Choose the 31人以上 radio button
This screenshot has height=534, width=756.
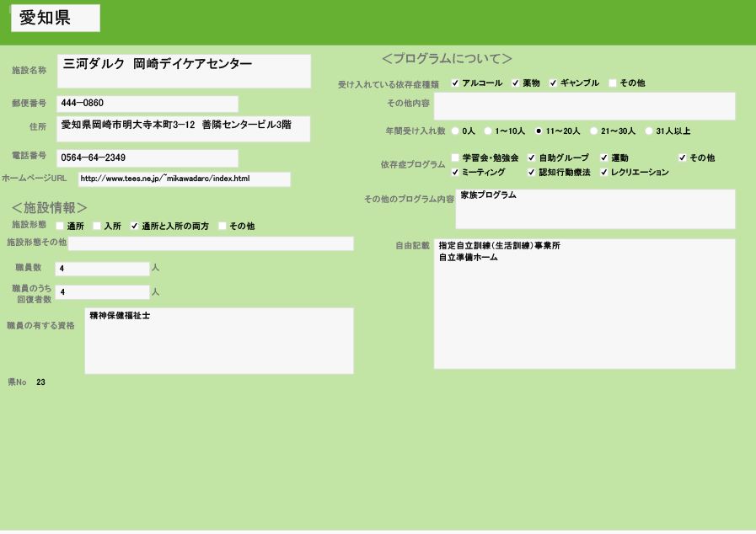coord(649,131)
